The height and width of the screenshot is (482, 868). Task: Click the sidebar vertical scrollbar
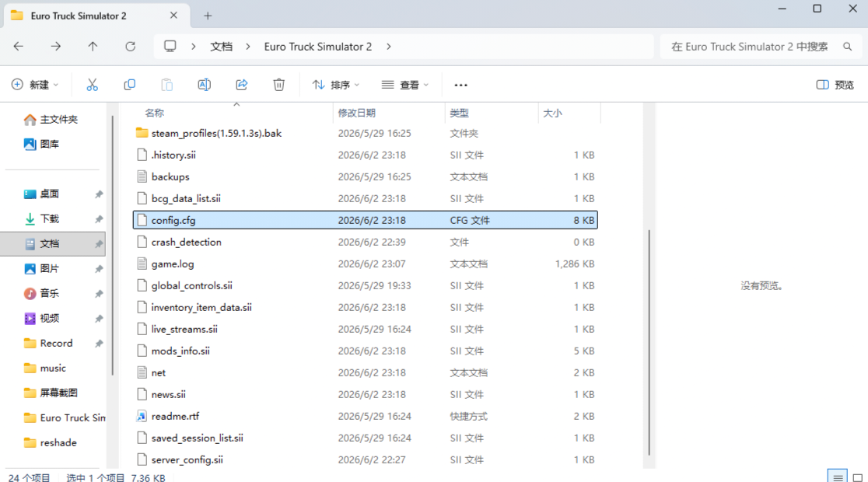point(112,245)
